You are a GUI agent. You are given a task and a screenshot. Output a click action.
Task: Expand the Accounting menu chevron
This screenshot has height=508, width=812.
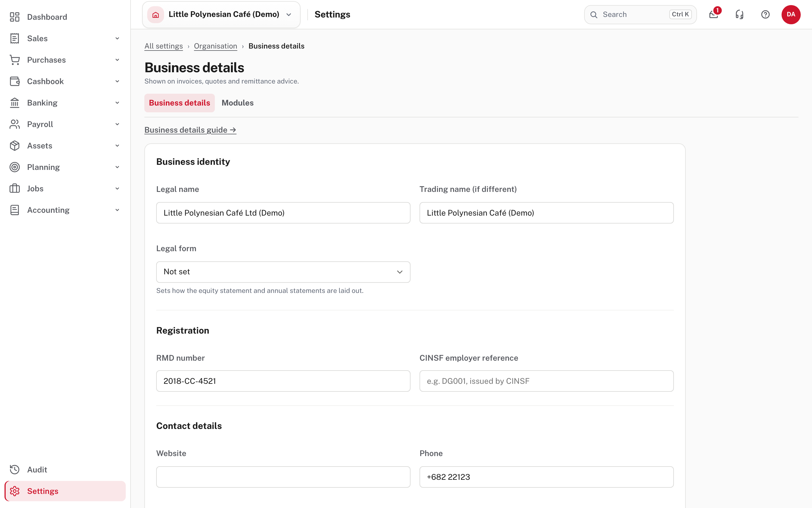pyautogui.click(x=117, y=210)
